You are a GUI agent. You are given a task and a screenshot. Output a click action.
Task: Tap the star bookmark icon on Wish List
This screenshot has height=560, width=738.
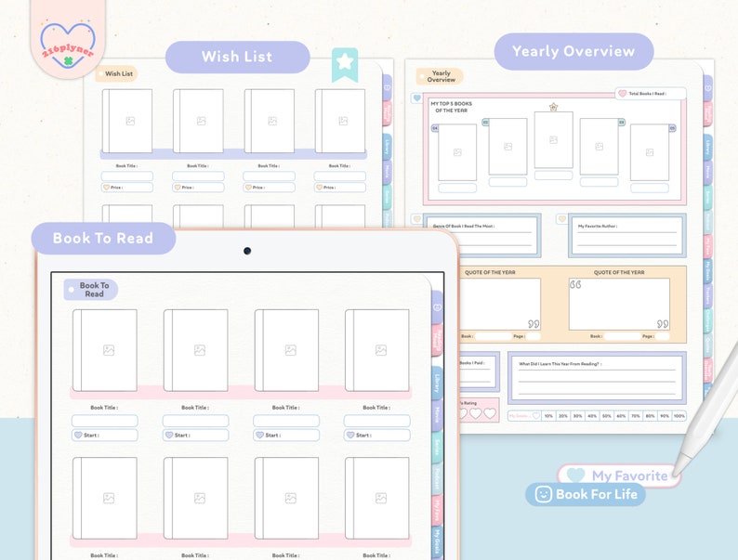tap(345, 64)
